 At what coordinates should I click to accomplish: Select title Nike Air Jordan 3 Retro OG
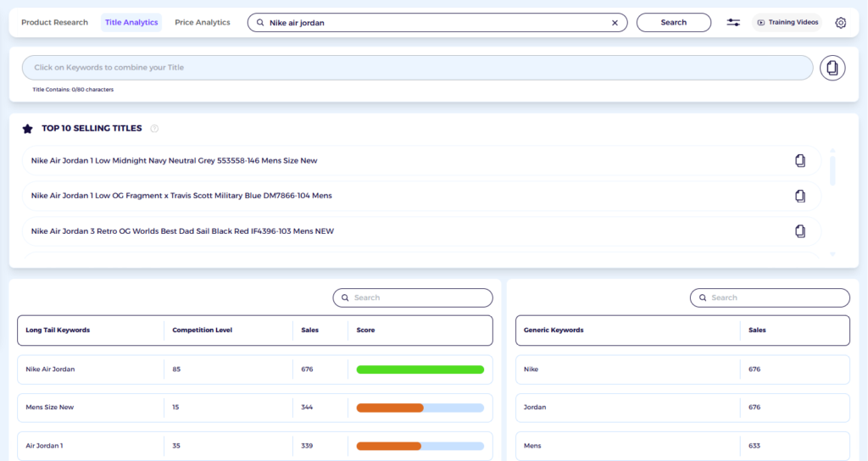pyautogui.click(x=183, y=231)
